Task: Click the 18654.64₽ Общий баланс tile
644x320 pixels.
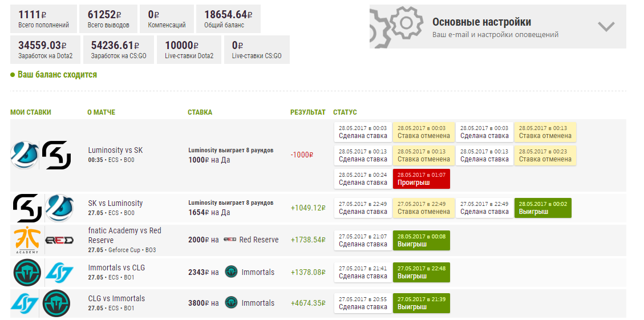Action: click(228, 19)
